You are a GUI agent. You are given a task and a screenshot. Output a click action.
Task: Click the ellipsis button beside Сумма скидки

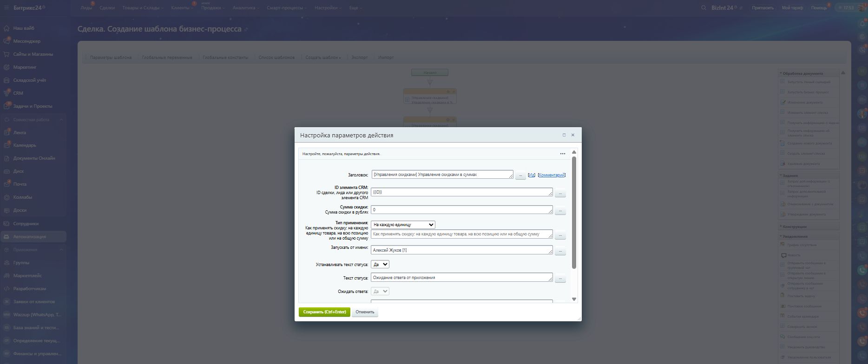click(x=560, y=210)
